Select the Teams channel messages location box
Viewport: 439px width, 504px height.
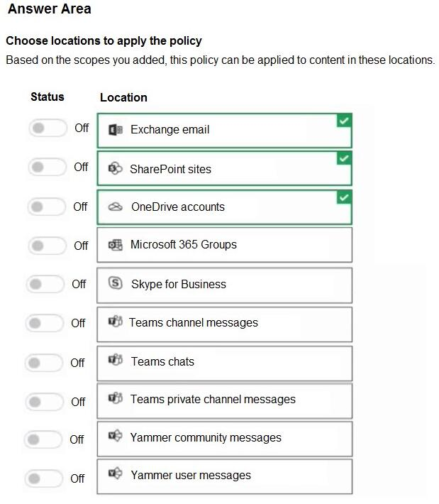pos(225,324)
